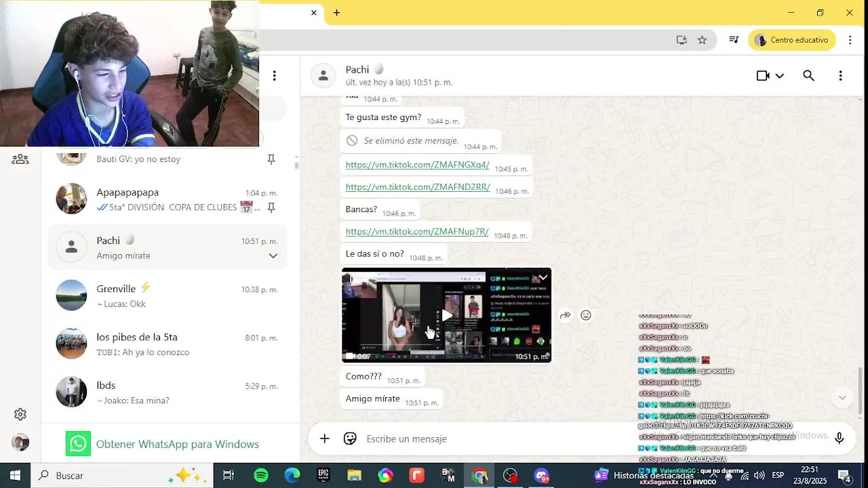Close the current browser tab
The height and width of the screenshot is (488, 868).
coord(313,13)
